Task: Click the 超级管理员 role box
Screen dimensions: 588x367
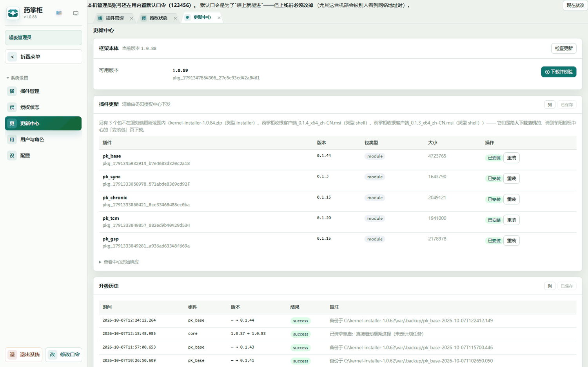Action: (x=44, y=38)
